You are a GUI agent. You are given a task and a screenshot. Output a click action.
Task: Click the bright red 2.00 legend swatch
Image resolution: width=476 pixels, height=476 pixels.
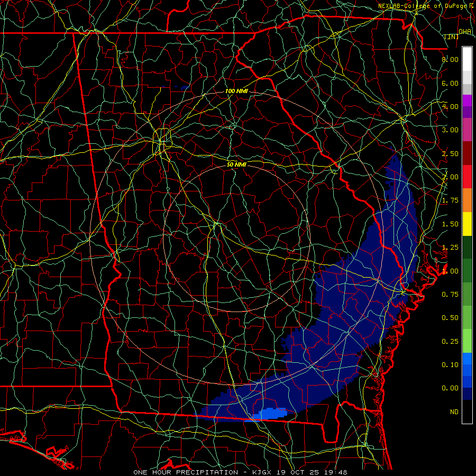(467, 177)
